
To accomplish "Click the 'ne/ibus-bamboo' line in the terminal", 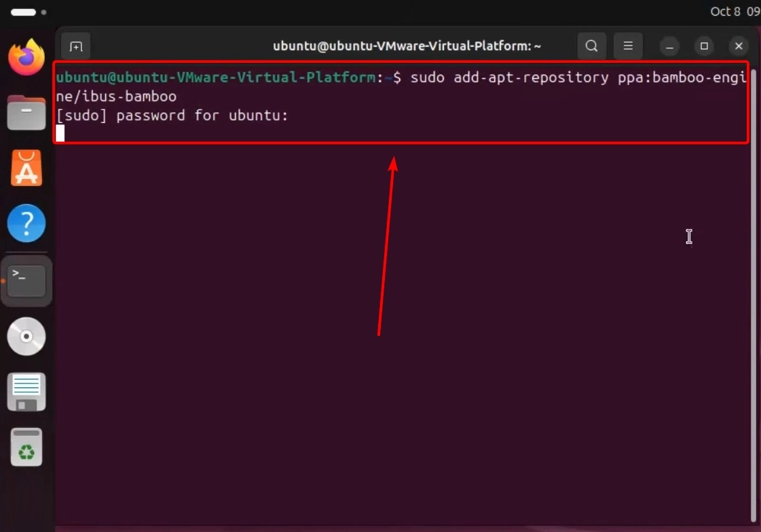I will point(117,96).
